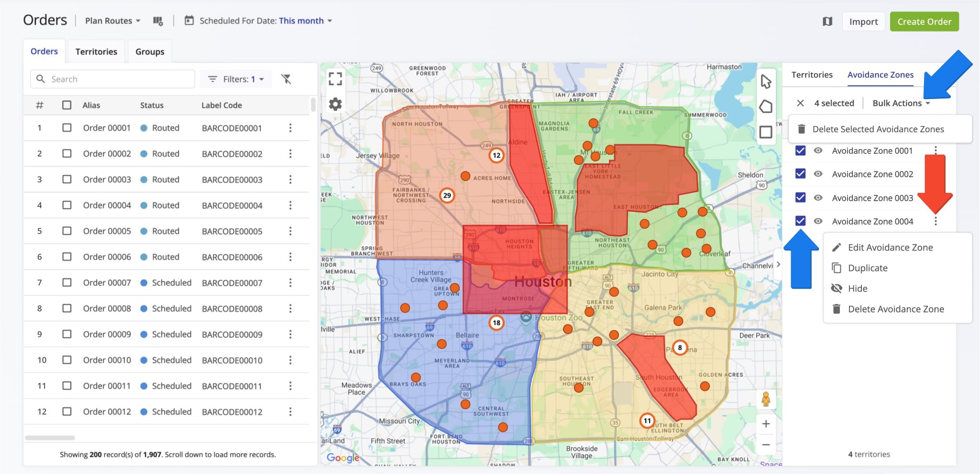Clear filters with the crossed funnel icon
The image size is (980, 474).
[286, 79]
